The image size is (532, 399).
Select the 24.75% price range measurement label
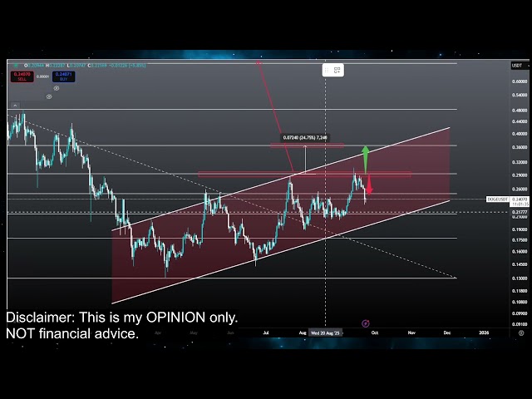[305, 138]
